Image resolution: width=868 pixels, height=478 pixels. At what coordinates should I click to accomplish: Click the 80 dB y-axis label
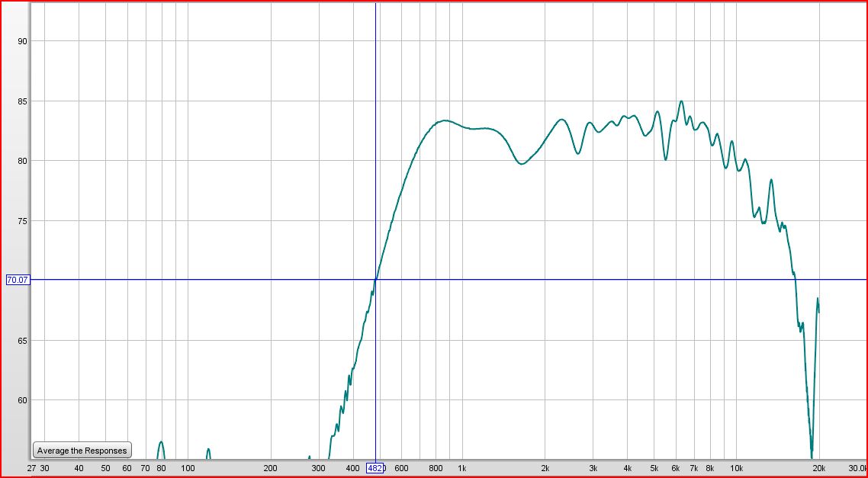(x=21, y=161)
